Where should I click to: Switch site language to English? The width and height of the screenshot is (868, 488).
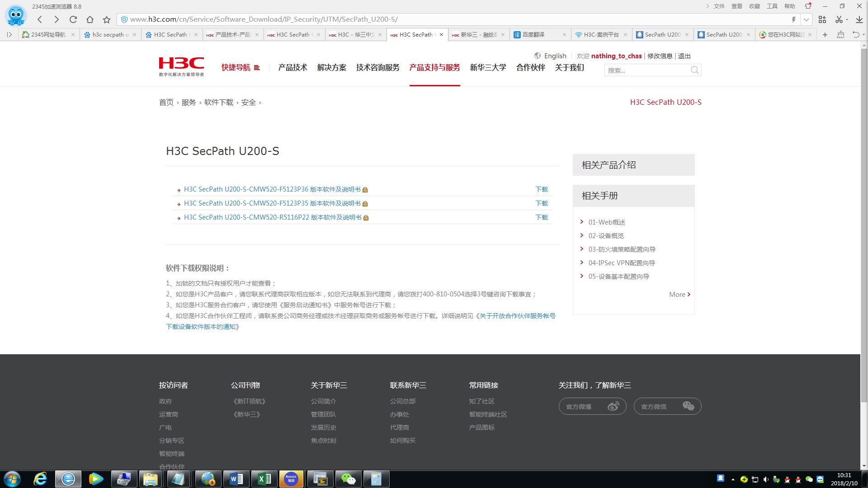click(555, 56)
